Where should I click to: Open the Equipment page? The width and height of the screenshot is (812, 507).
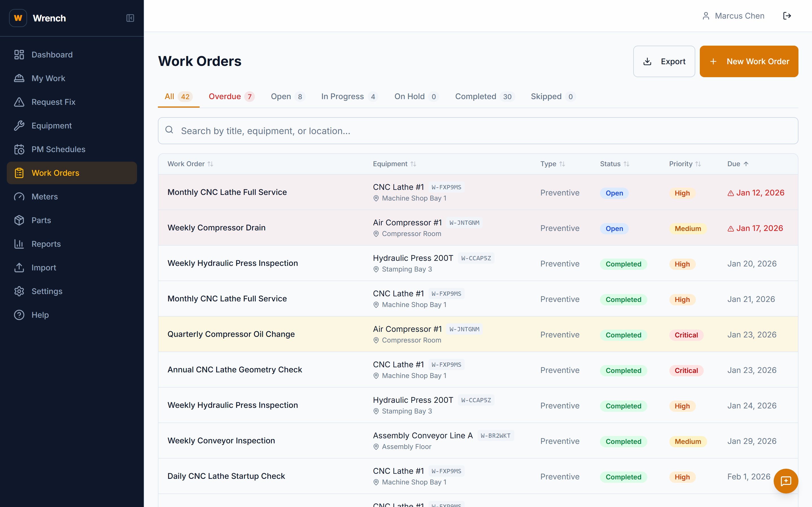(x=51, y=126)
